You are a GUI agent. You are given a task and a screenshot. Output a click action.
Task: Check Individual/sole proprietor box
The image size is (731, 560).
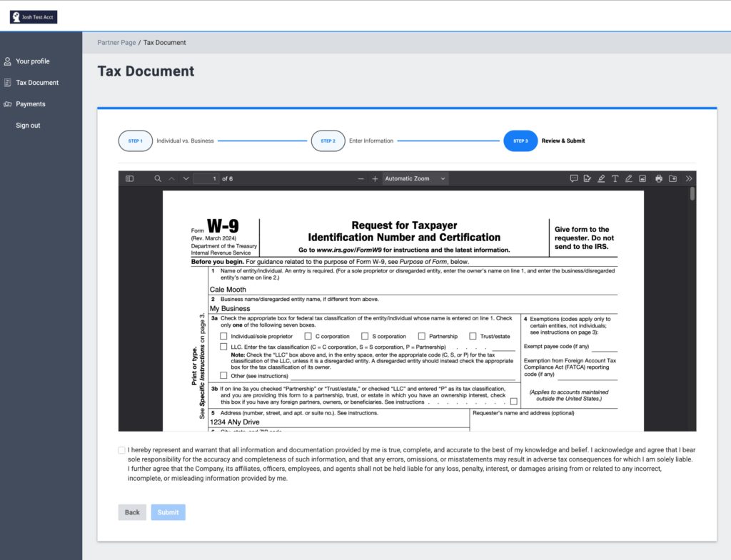coord(223,336)
